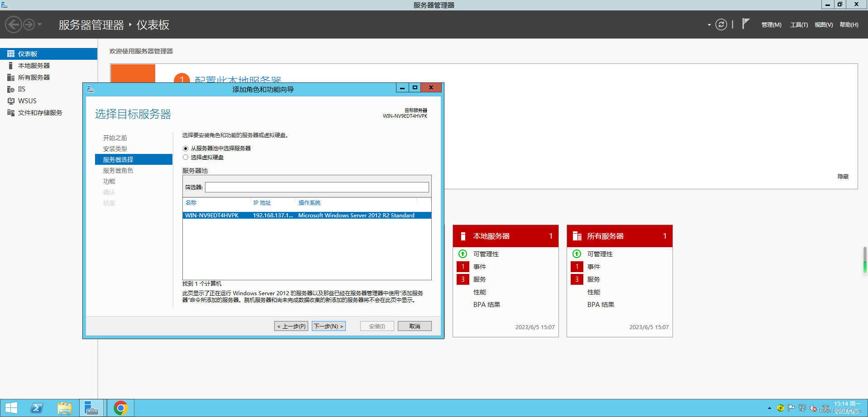Click the 下一步(N) button

(x=329, y=326)
